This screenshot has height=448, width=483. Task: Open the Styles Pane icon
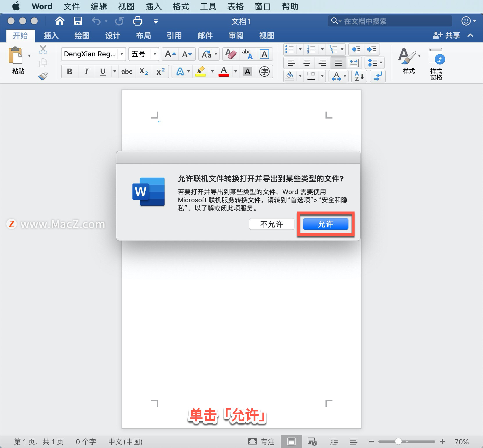click(436, 64)
